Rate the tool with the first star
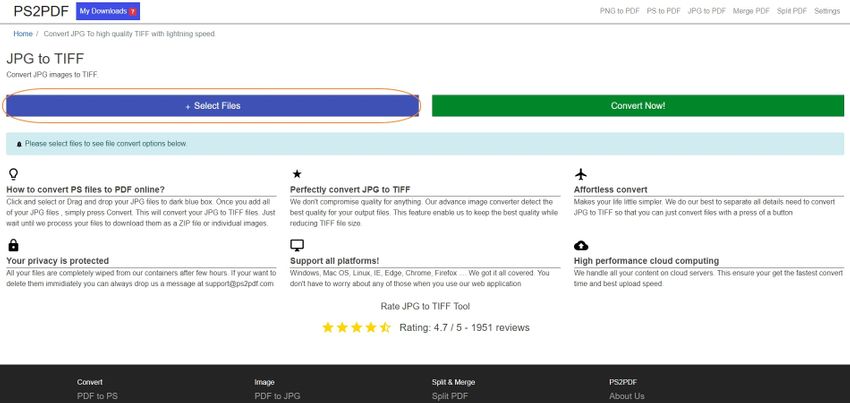Viewport: 850px width, 403px height. 328,327
